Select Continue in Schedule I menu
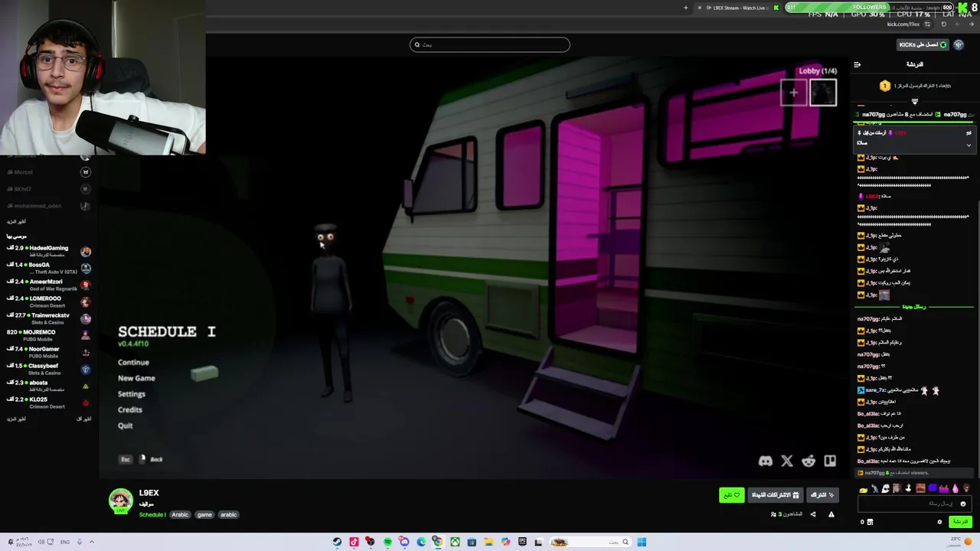Screen dimensions: 980x551 [133, 362]
